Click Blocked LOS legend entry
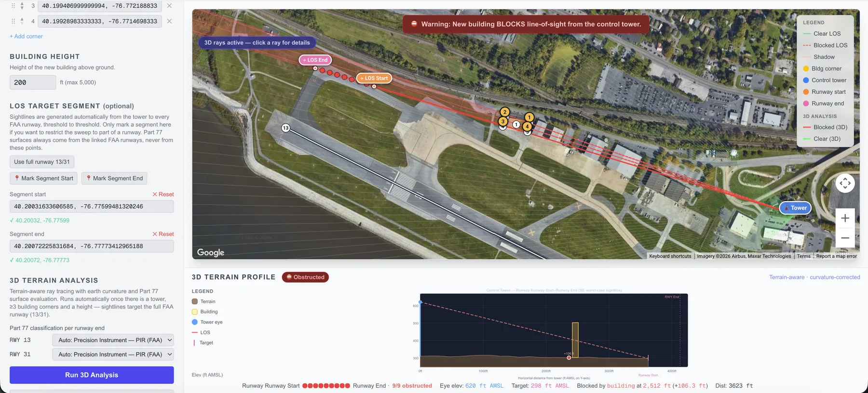 pyautogui.click(x=825, y=45)
